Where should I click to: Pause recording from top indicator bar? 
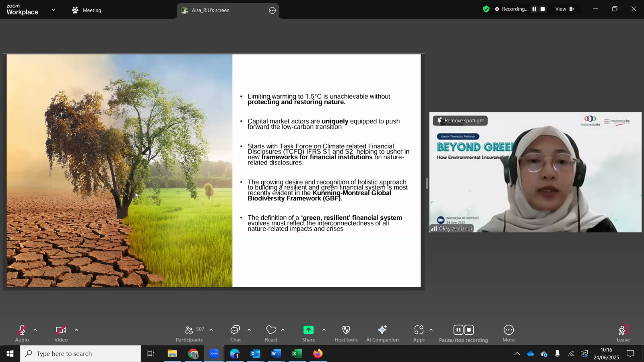[534, 9]
